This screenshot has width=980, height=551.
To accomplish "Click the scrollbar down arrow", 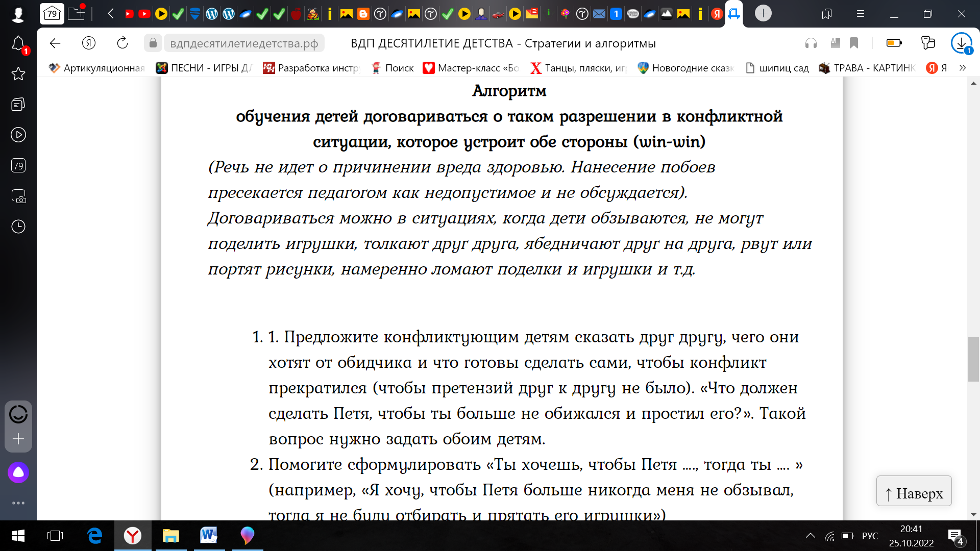I will [973, 515].
